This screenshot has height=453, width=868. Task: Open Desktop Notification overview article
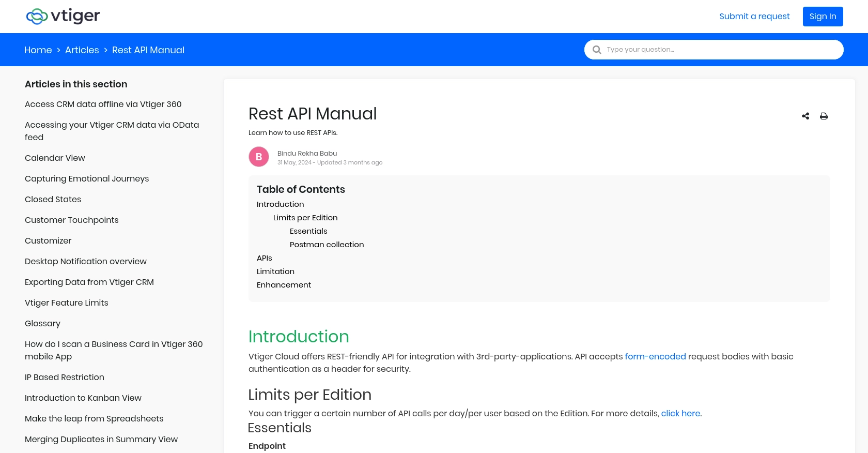86,261
